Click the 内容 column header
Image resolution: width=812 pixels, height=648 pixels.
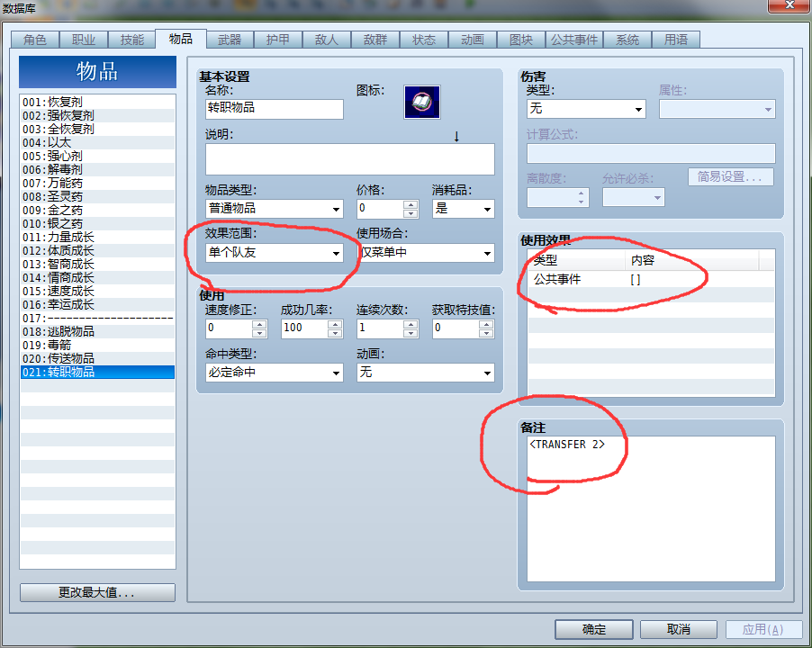[692, 260]
